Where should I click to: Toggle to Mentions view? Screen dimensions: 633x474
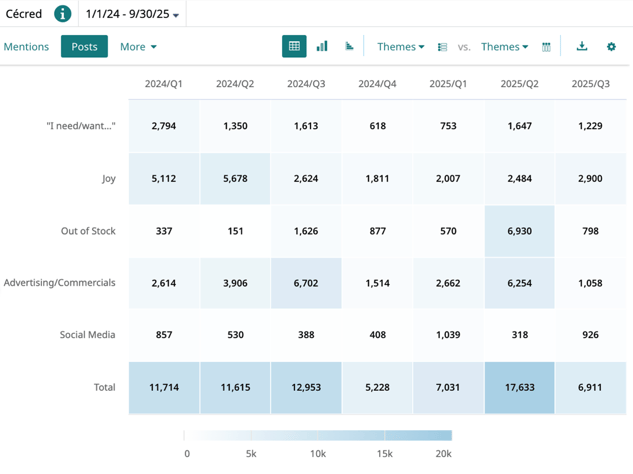click(26, 47)
